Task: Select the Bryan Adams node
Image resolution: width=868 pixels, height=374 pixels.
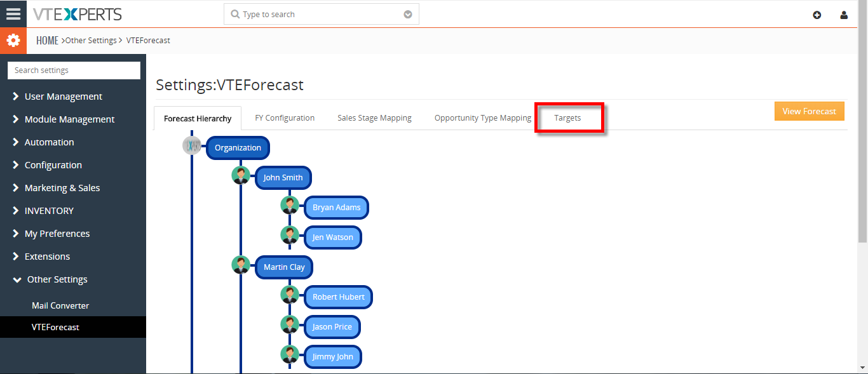Action: tap(336, 208)
